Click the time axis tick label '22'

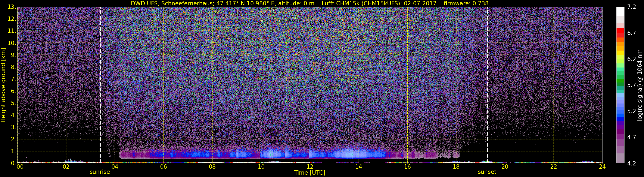click(554, 167)
